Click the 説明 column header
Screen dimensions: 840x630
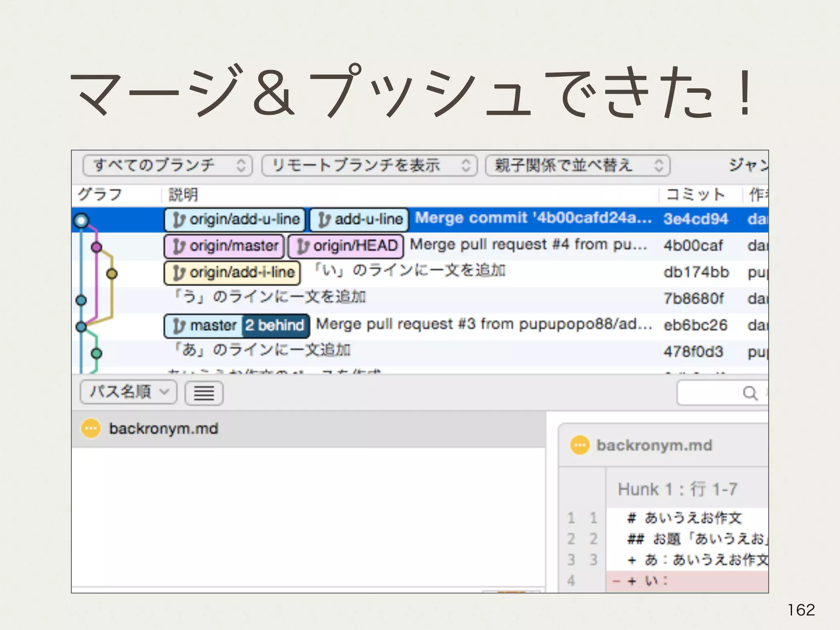tap(184, 194)
